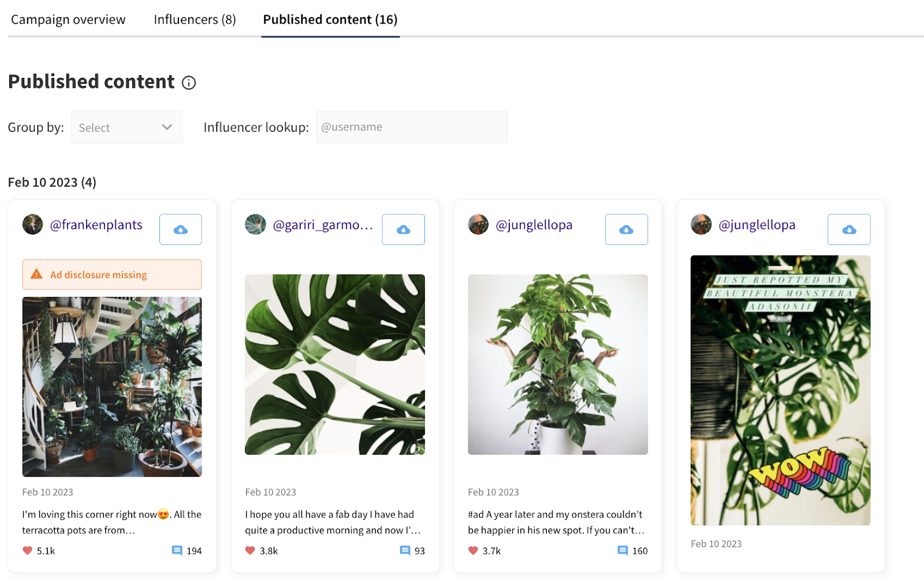Click the heart icon showing 5.1k likes

[27, 551]
